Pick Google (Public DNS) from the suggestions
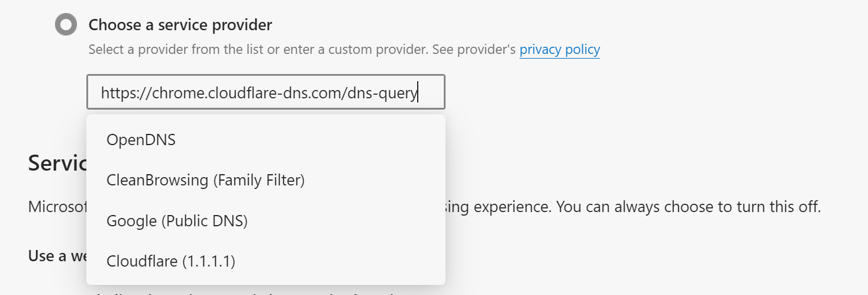The width and height of the screenshot is (868, 295). point(266,221)
